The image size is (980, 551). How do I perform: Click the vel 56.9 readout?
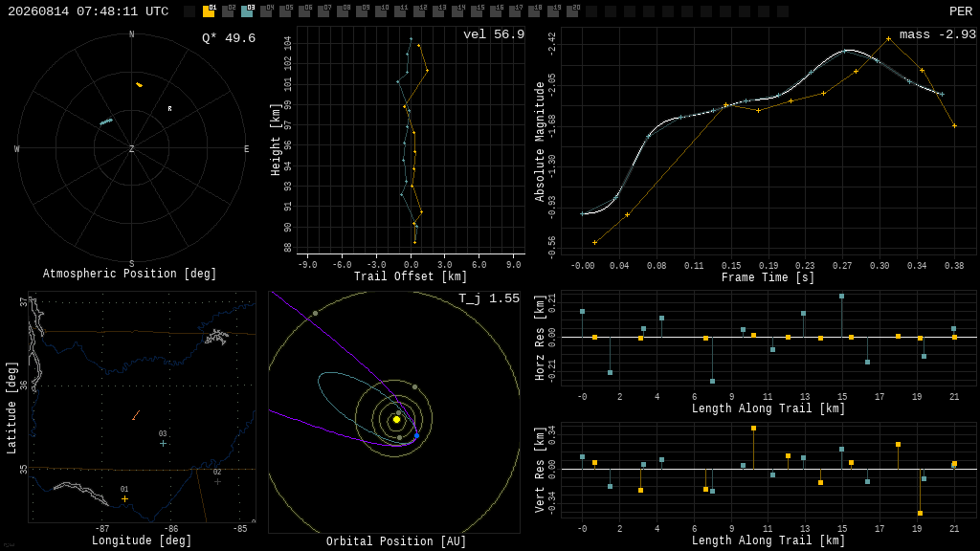[494, 34]
